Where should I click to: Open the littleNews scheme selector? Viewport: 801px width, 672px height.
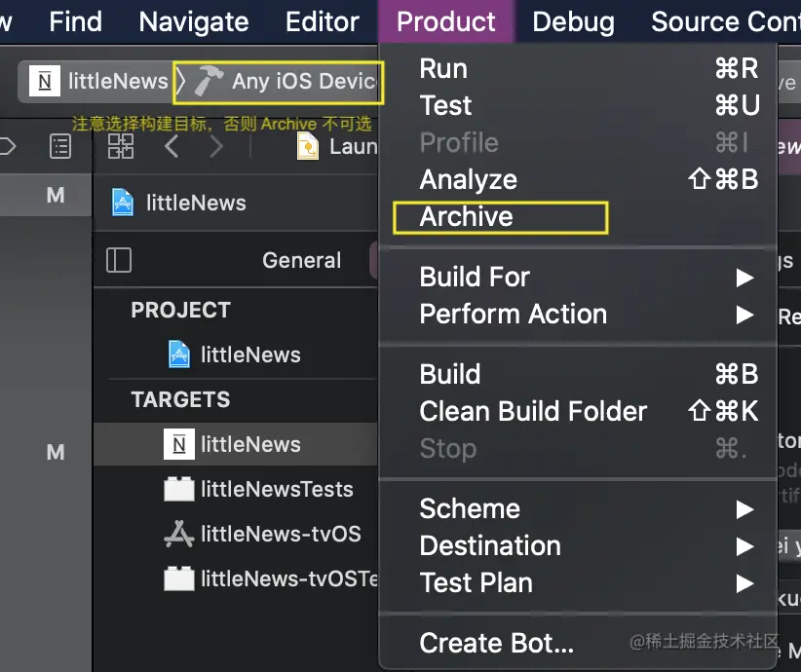[x=98, y=82]
